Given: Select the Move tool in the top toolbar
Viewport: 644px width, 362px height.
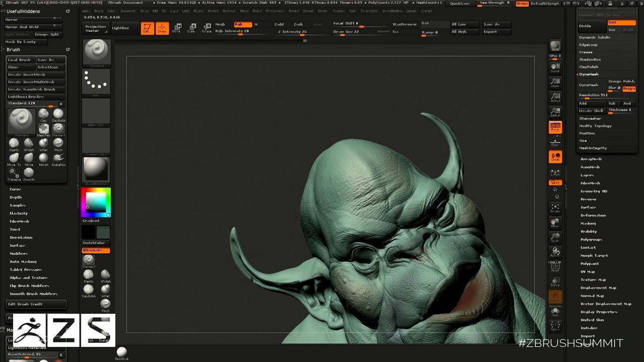Looking at the screenshot, I should (x=177, y=28).
